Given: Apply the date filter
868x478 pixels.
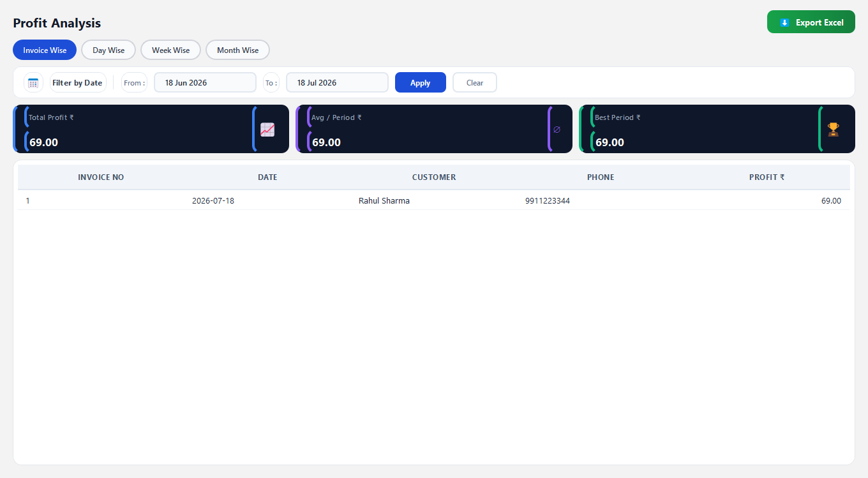Looking at the screenshot, I should tap(421, 82).
